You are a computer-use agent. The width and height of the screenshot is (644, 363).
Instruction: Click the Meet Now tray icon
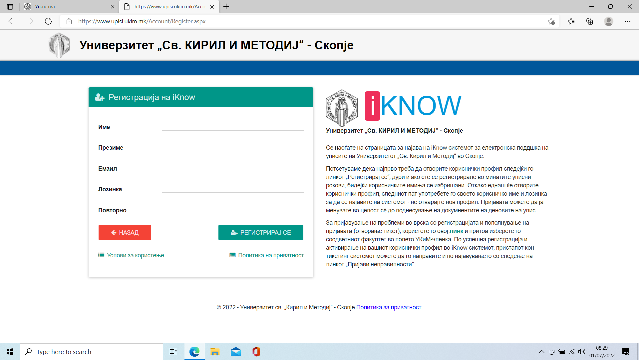[552, 352]
